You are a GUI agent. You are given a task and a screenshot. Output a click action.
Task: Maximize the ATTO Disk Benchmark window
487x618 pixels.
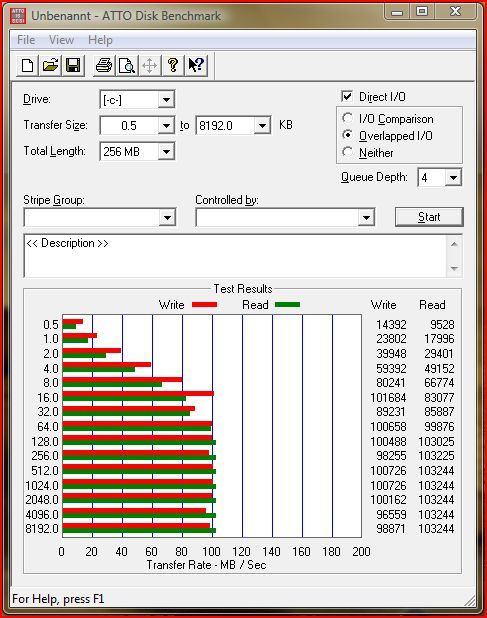422,12
